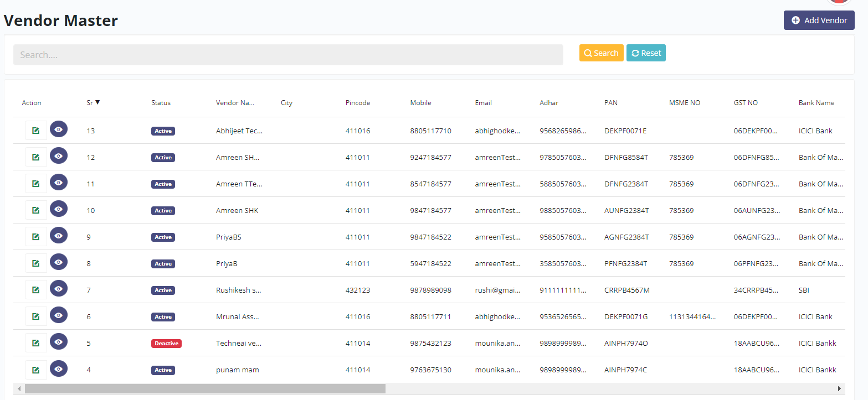Edit the Techneai ve... vendor row
The image size is (868, 400).
click(36, 343)
